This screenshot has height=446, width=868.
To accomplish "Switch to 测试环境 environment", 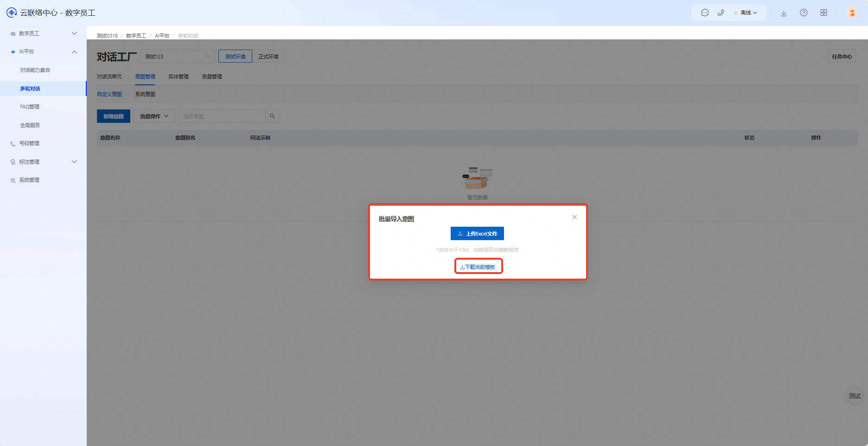I will (236, 57).
